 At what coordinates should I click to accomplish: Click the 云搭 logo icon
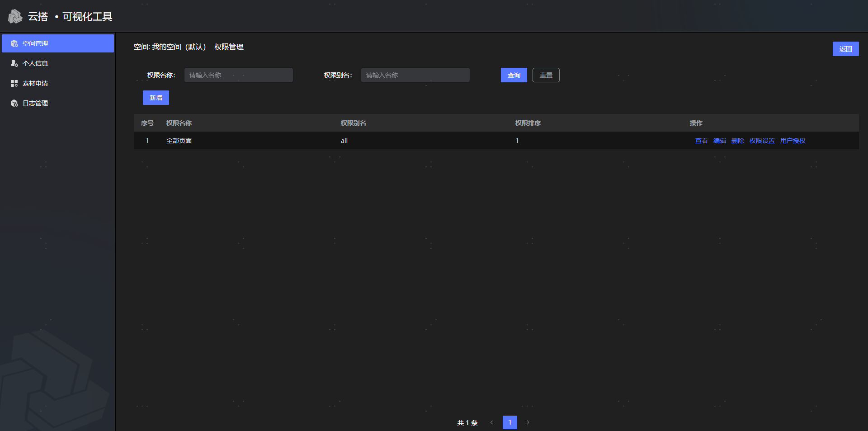pyautogui.click(x=15, y=17)
